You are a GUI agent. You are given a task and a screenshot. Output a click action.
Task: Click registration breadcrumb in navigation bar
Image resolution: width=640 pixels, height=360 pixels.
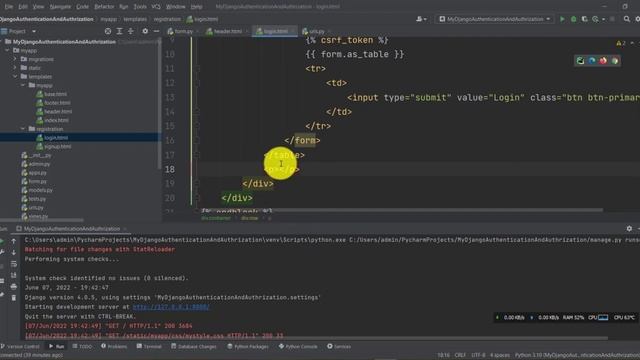point(167,19)
